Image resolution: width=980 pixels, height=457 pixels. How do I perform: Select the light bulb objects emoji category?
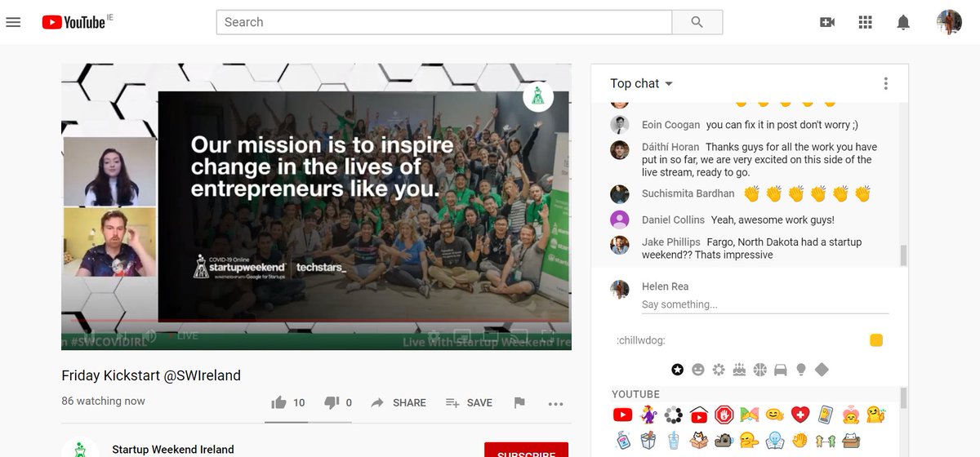(801, 370)
